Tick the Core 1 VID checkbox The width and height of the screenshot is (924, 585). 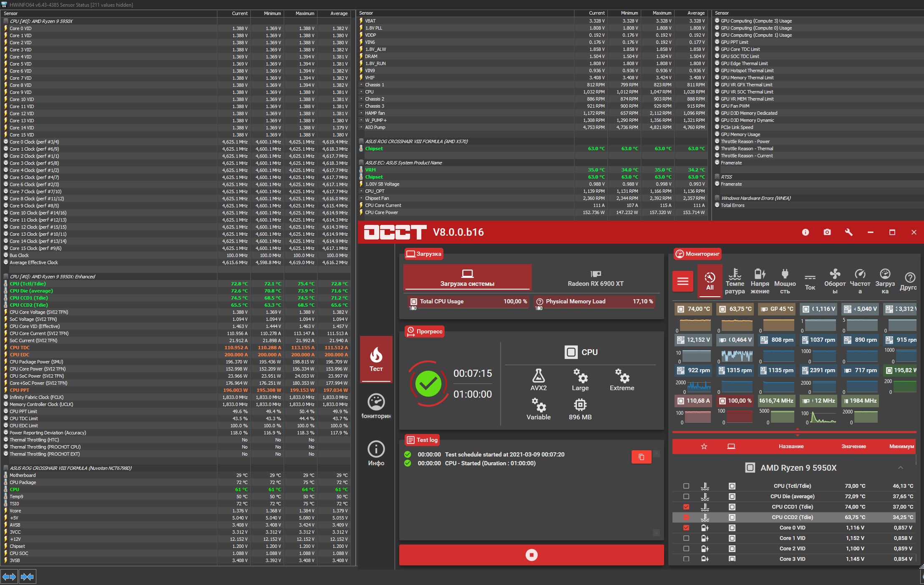click(x=686, y=538)
